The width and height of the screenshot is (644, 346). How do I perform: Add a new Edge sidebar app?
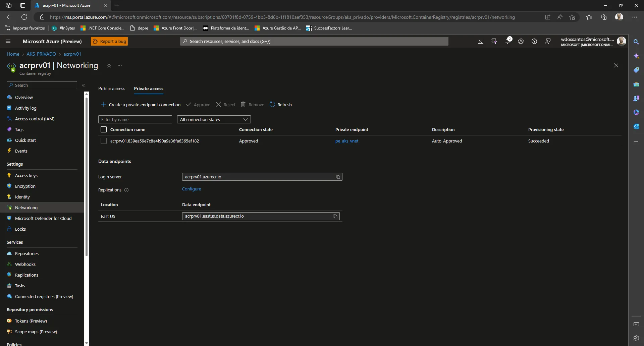pos(636,142)
